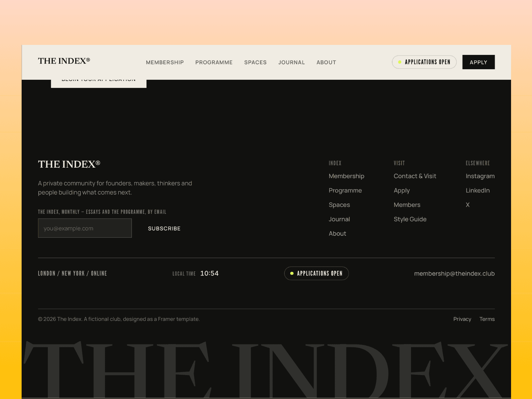Focus the you@example.com email field
This screenshot has height=399, width=532.
point(85,228)
